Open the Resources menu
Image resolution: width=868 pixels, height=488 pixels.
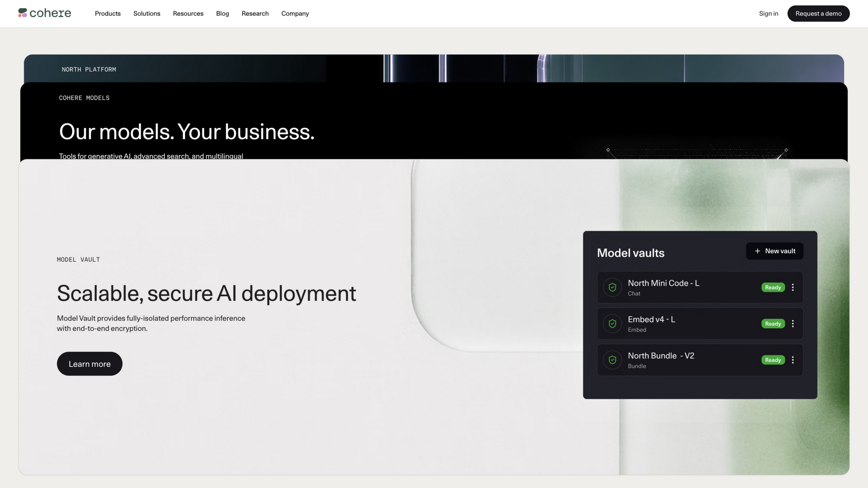point(188,14)
